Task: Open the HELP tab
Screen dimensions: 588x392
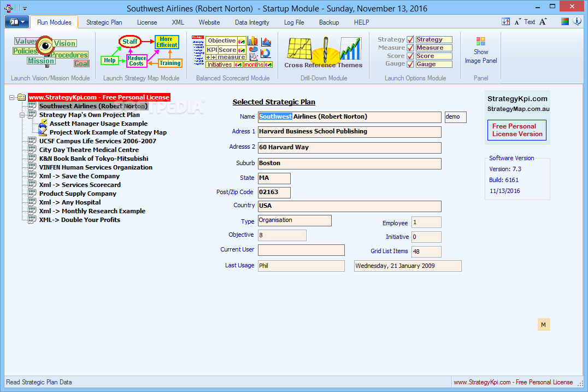Action: pyautogui.click(x=362, y=22)
